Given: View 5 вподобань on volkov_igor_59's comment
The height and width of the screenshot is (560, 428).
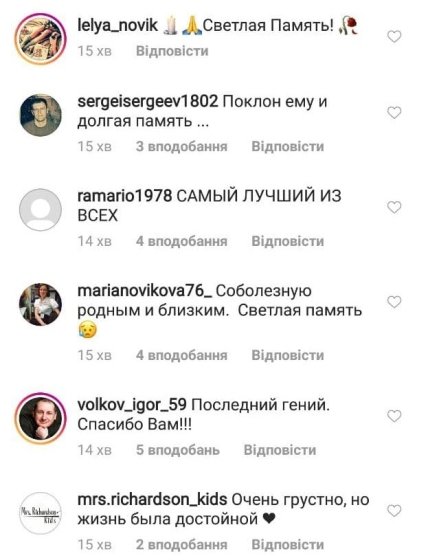Looking at the screenshot, I should point(178,450).
